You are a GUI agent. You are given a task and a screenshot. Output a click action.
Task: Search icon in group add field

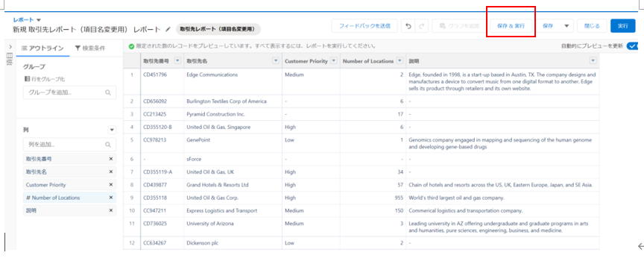click(108, 92)
